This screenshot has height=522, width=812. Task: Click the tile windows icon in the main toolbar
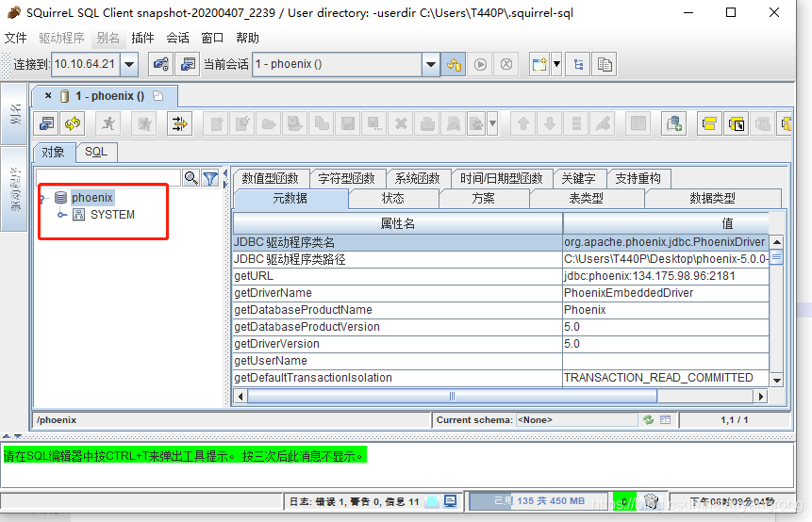pyautogui.click(x=578, y=65)
